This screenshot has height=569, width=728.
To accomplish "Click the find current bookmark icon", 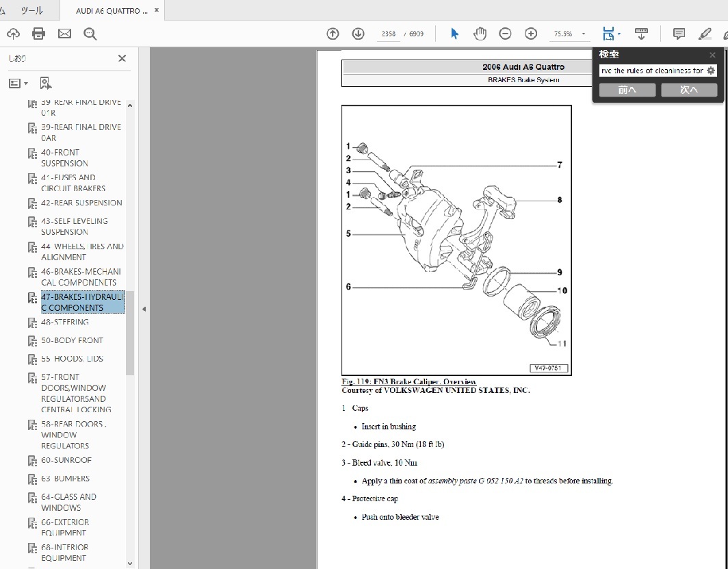I will click(x=45, y=84).
